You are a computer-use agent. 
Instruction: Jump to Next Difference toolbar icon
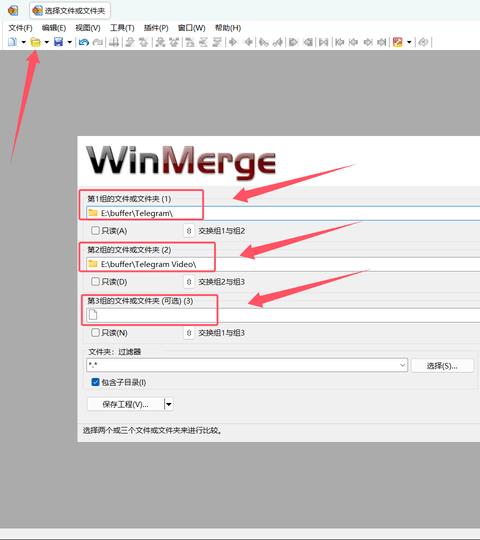point(130,42)
